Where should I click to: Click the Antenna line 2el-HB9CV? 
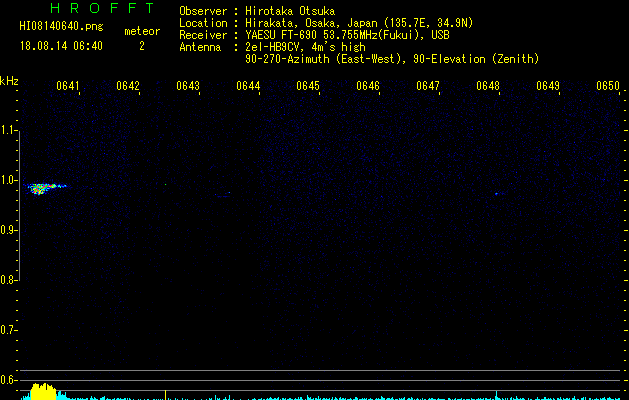[x=272, y=47]
